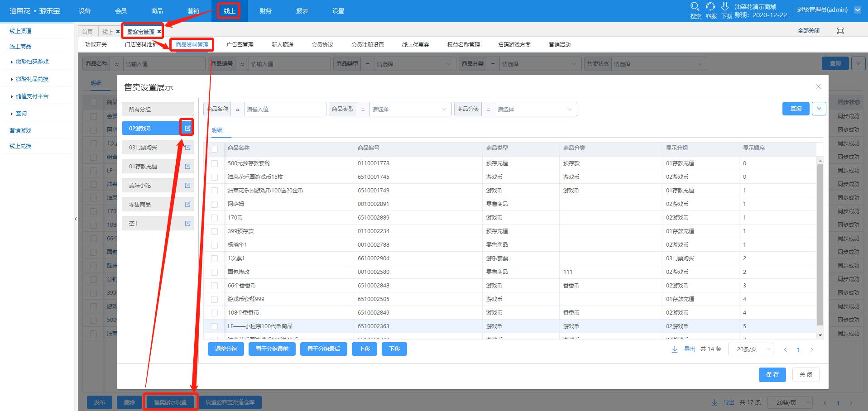Check the LF——小程序100代币商品 row checkbox
868x411 pixels.
(215, 326)
